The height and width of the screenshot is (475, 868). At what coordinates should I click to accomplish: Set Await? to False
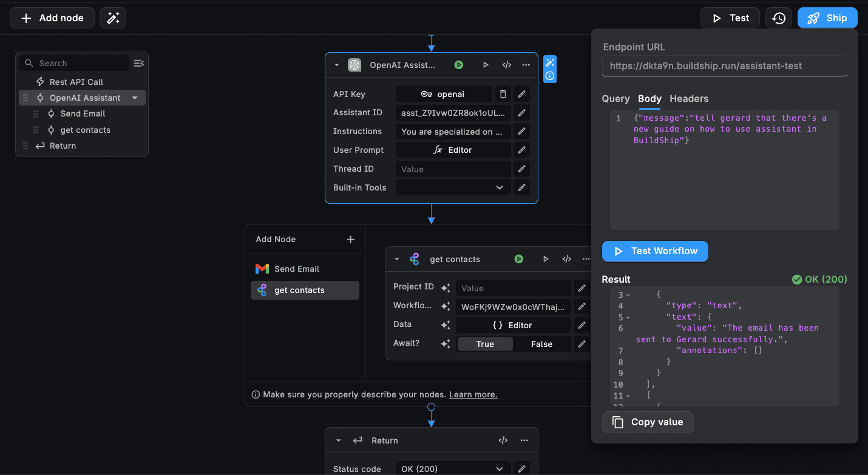click(541, 344)
